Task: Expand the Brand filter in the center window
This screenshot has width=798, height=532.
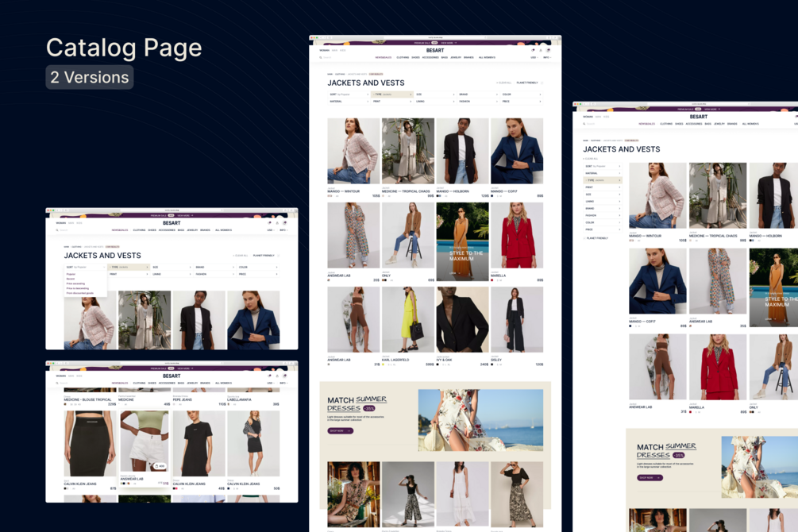Action: tap(478, 94)
